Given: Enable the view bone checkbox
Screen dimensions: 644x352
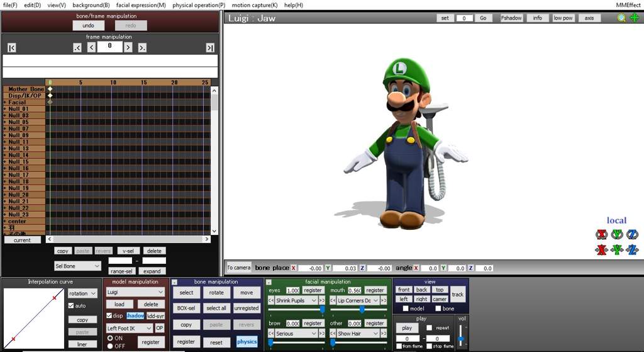Looking at the screenshot, I should tap(438, 309).
